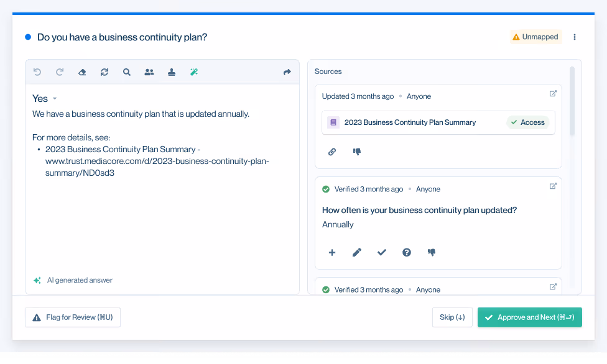Open external link on third source card
The width and height of the screenshot is (607, 364).
(553, 286)
